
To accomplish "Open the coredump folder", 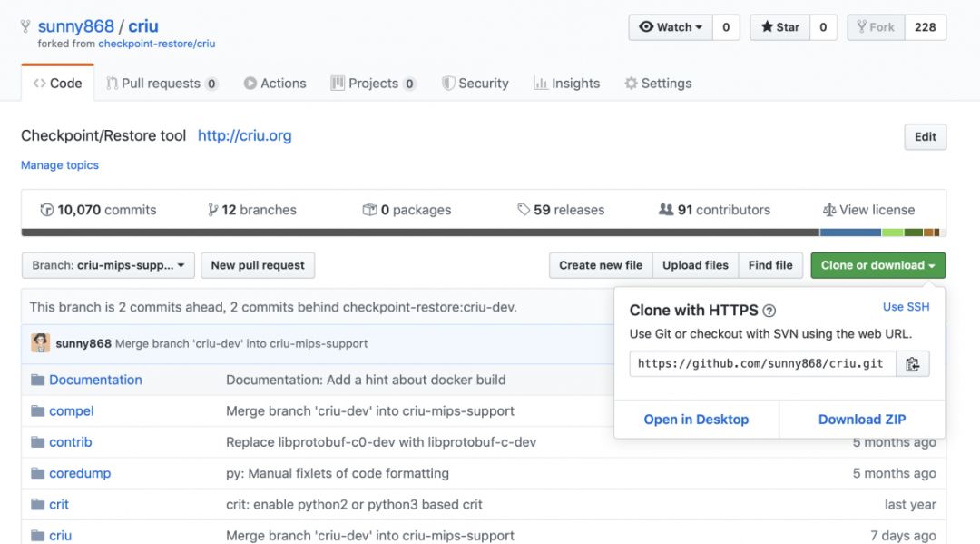I will 80,473.
